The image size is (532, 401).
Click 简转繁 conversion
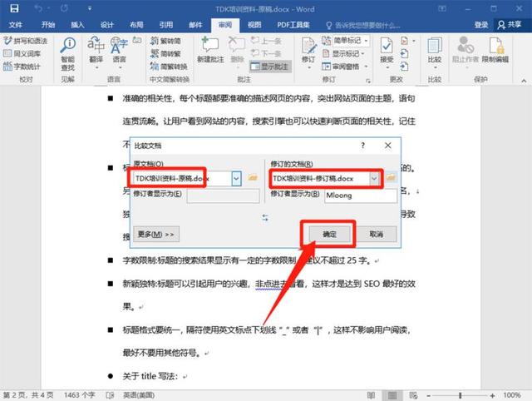165,53
